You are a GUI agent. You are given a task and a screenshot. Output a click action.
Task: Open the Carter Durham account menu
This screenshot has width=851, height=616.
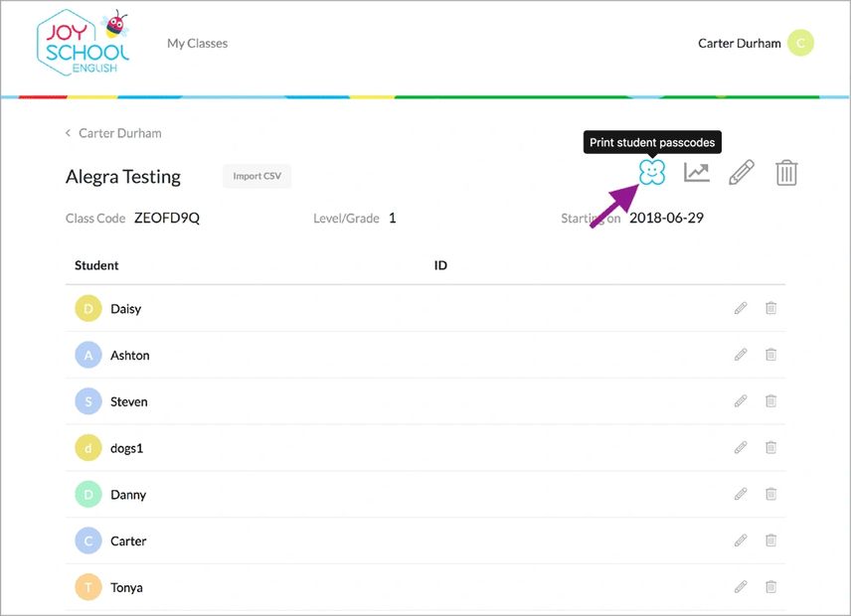click(x=740, y=44)
